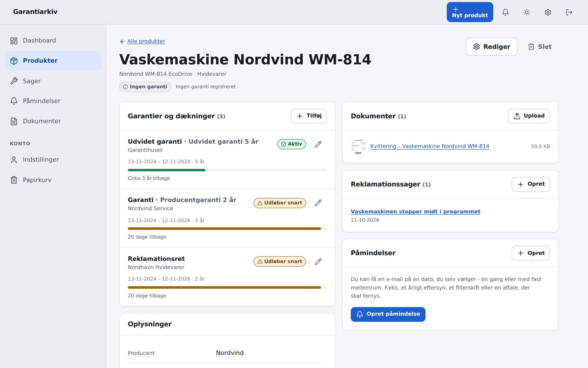Open Dokumenter in the sidebar
Screen dimensions: 588x368
[53, 121]
